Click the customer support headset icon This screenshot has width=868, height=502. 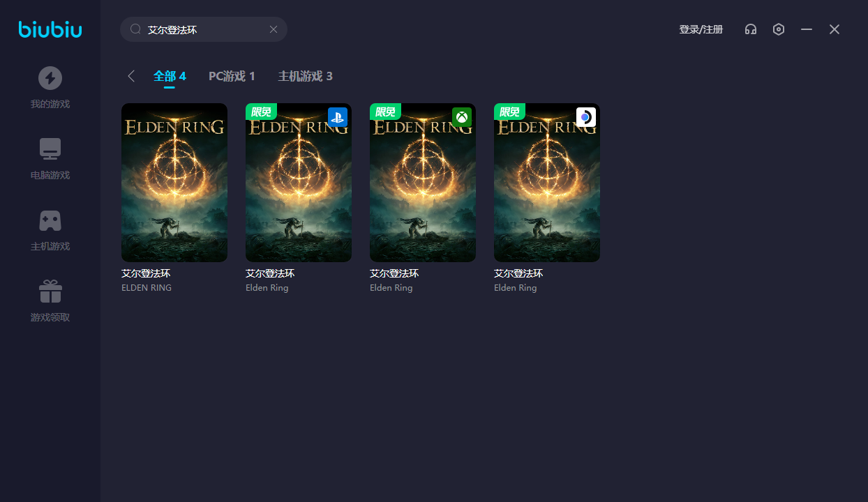coord(751,29)
